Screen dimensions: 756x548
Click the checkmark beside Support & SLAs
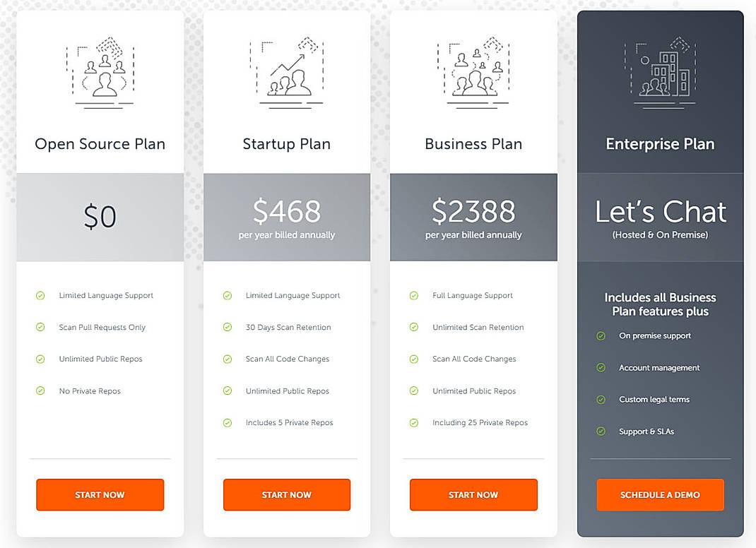coord(601,431)
